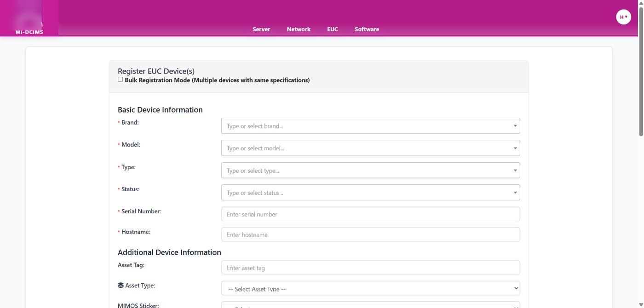Open the Network menu
Screen dimensions: 644x308
tap(299, 29)
